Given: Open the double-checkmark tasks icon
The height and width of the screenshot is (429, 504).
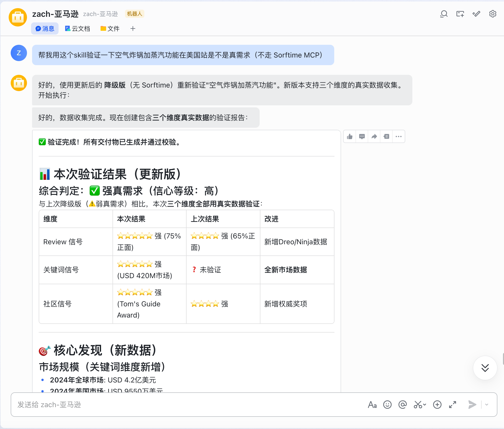Looking at the screenshot, I should (476, 14).
